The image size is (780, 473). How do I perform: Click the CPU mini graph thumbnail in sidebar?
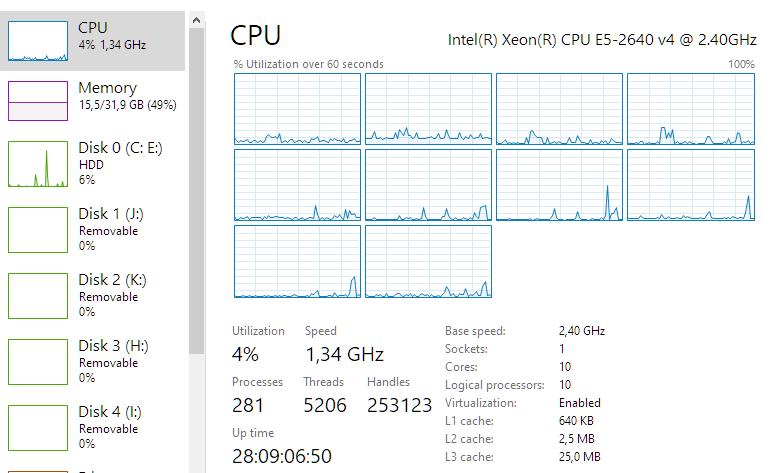coord(36,40)
